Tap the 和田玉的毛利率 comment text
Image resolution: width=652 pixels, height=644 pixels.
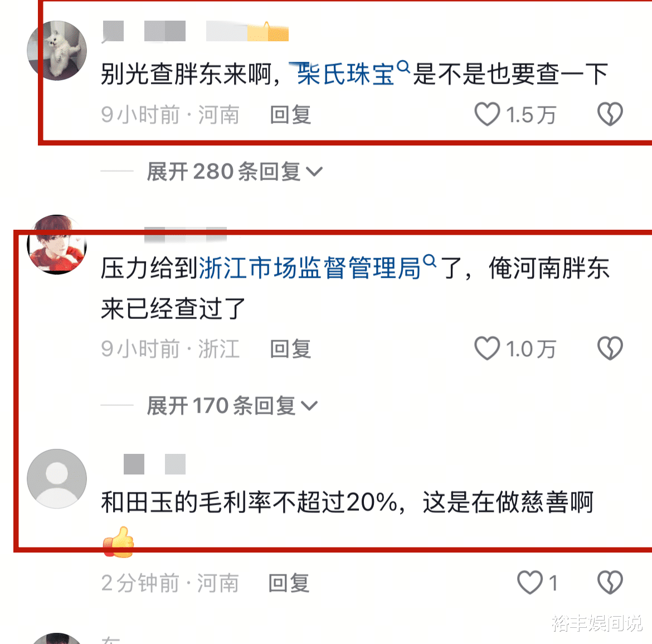pyautogui.click(x=347, y=502)
